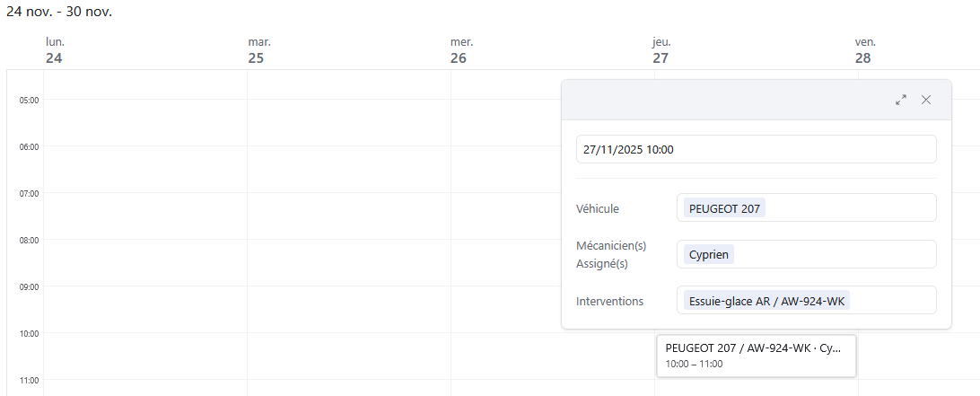Open the PEUGEOT 207 calendar event
This screenshot has height=396, width=980.
pyautogui.click(x=756, y=356)
